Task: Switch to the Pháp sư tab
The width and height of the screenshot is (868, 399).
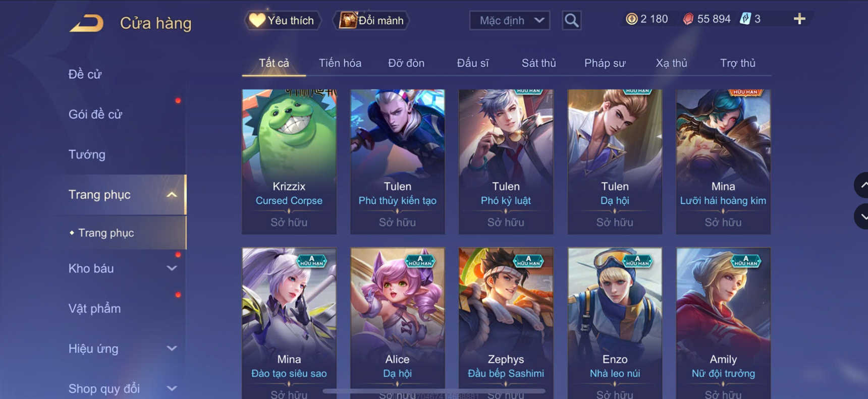Action: tap(605, 63)
